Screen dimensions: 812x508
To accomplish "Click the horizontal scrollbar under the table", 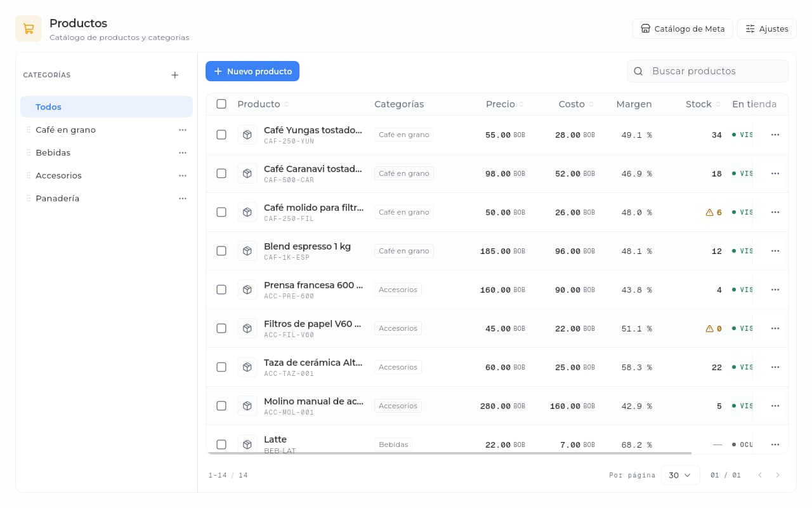I will click(x=449, y=453).
